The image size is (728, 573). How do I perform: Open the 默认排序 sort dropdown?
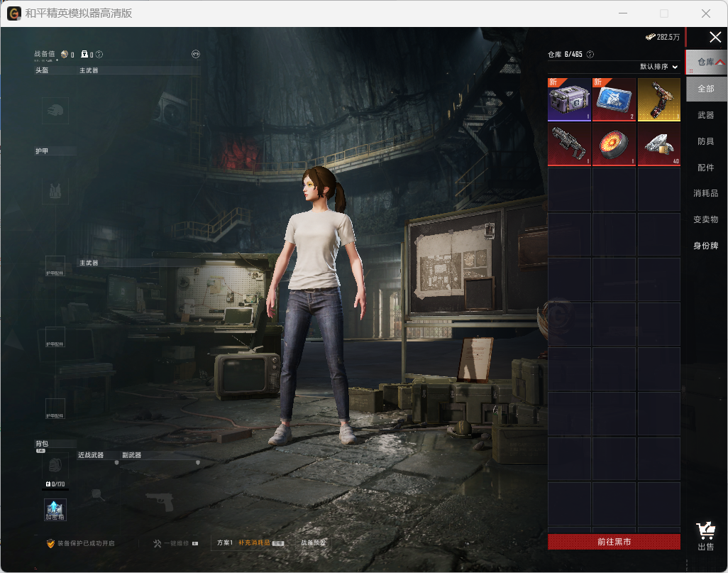pyautogui.click(x=659, y=67)
